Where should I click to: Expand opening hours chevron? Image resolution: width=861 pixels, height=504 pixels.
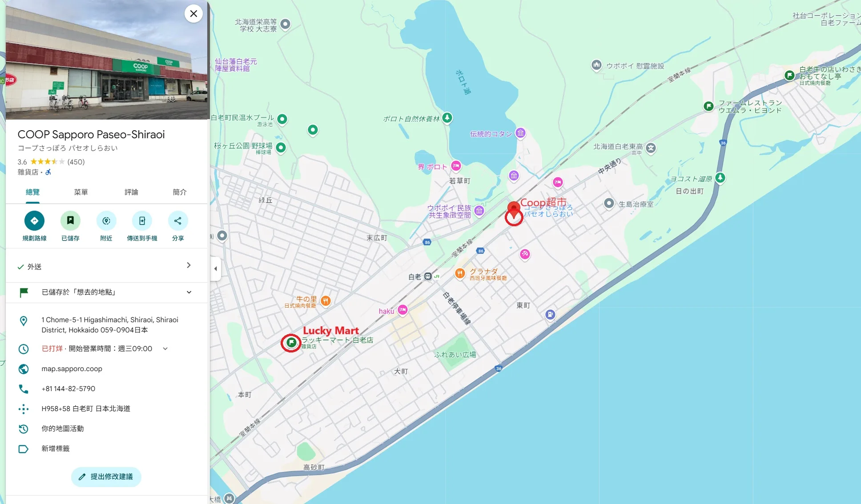pos(165,348)
